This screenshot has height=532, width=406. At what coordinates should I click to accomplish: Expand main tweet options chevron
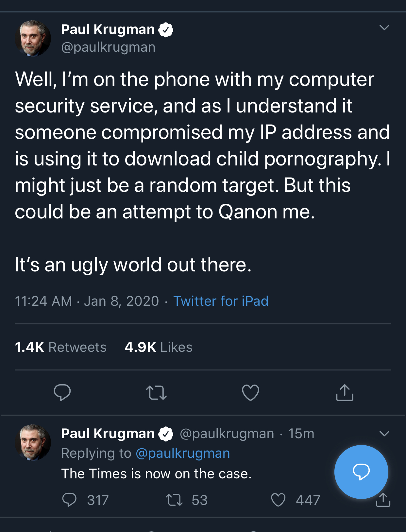[384, 27]
